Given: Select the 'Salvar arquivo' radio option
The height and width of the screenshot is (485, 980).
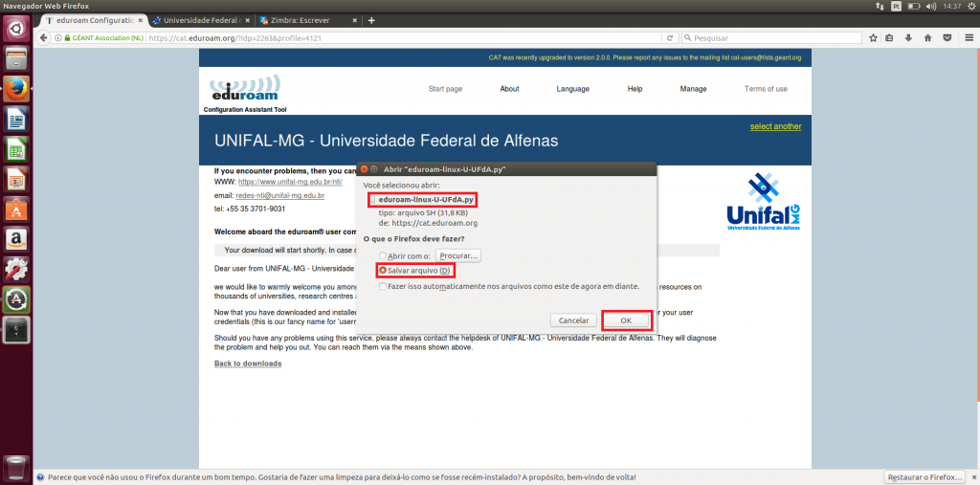Looking at the screenshot, I should (383, 271).
